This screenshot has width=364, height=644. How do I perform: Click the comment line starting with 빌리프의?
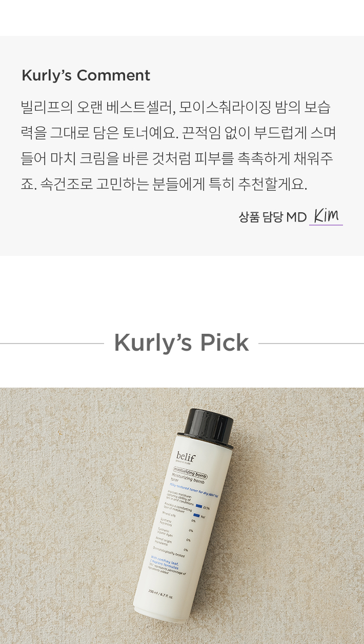pos(175,107)
